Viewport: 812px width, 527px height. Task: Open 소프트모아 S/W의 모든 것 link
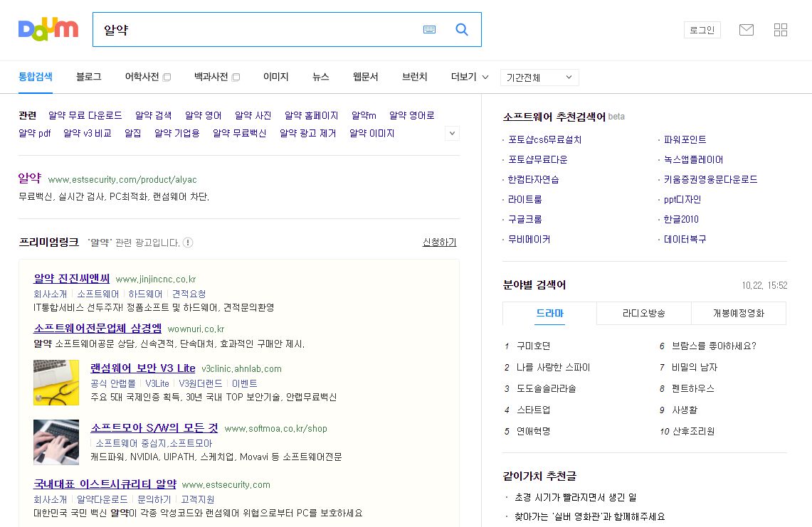click(154, 427)
